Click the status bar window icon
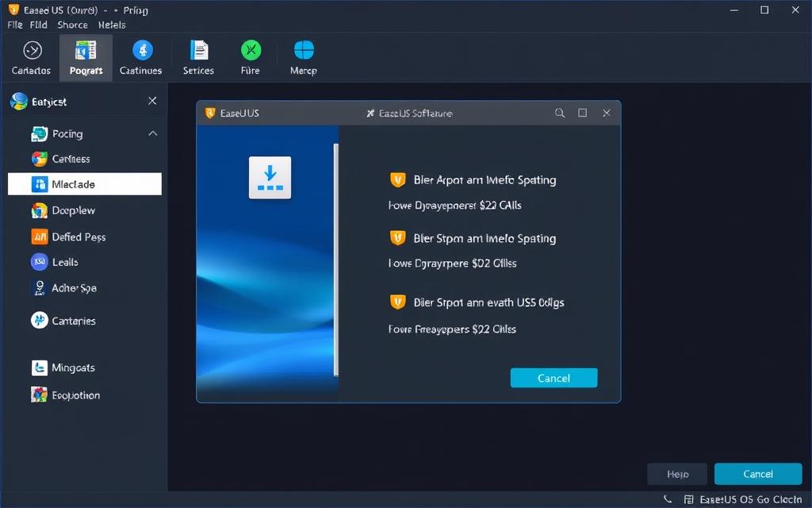812x508 pixels. (688, 500)
